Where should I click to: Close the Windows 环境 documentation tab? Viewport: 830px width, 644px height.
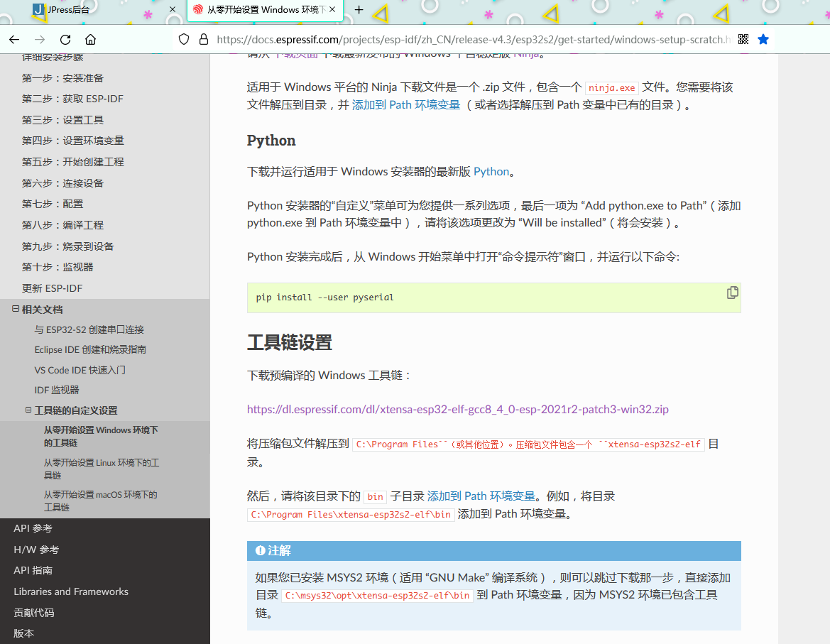[332, 9]
